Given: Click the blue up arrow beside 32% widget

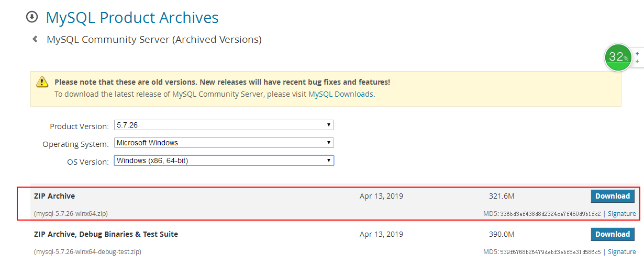Looking at the screenshot, I should 637,54.
